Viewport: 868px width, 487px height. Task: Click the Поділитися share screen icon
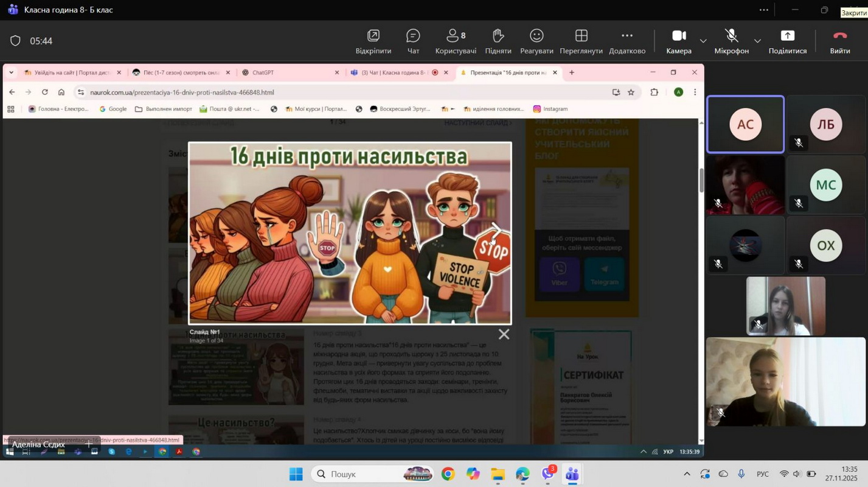[x=787, y=41]
